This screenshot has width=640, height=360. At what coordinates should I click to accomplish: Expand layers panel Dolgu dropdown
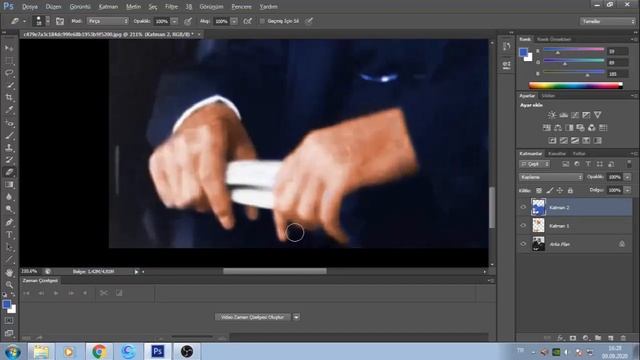click(x=627, y=190)
